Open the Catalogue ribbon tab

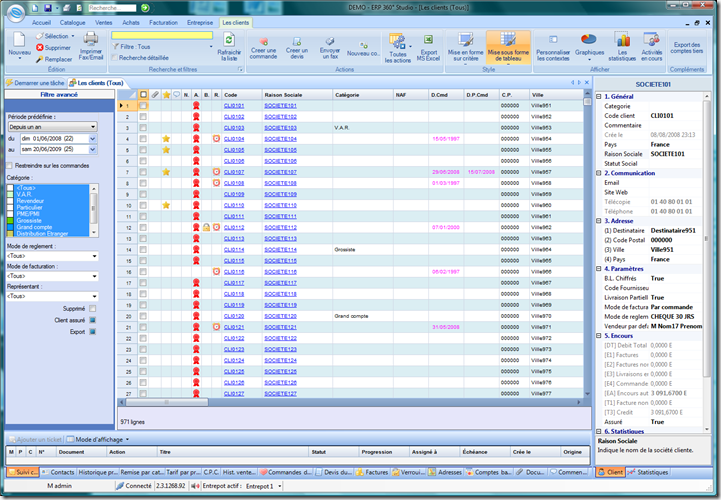pyautogui.click(x=72, y=23)
